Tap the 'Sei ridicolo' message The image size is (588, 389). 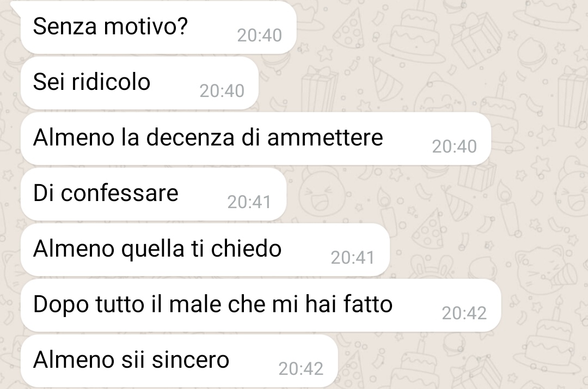click(x=139, y=83)
